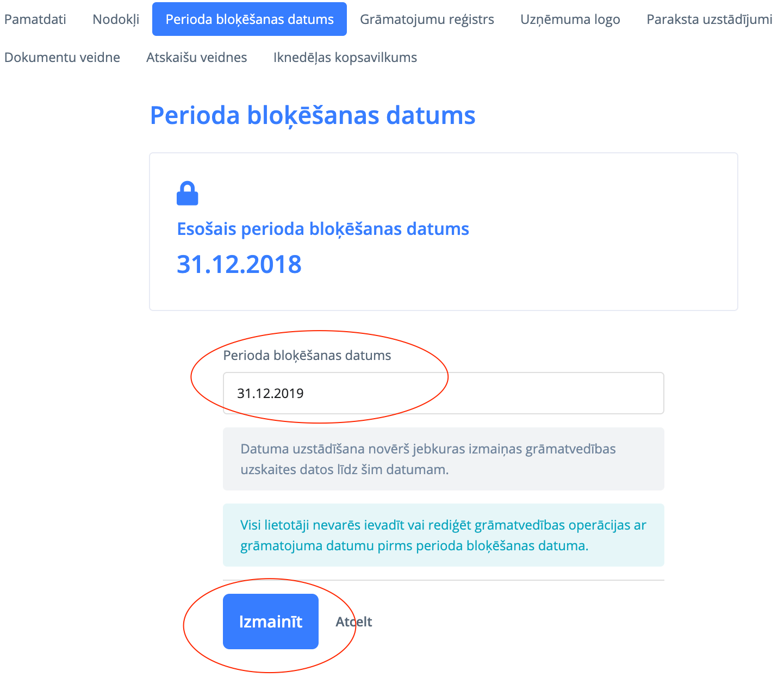
Task: Click the Atcelt link
Action: 354,622
